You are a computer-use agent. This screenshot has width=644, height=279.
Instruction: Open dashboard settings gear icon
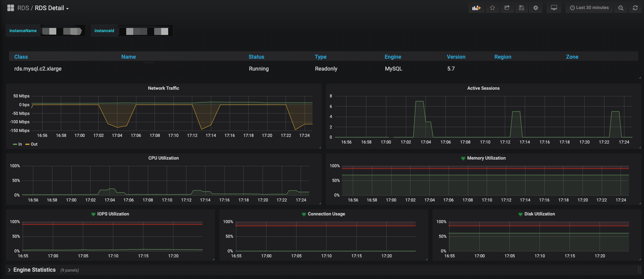[x=536, y=8]
